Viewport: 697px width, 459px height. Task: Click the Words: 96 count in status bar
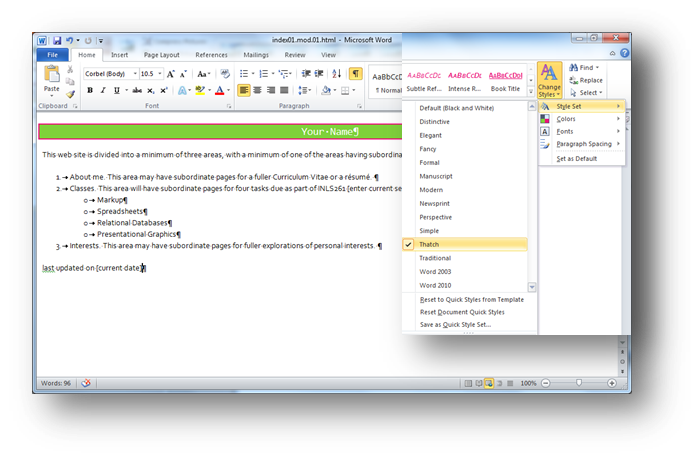(55, 383)
